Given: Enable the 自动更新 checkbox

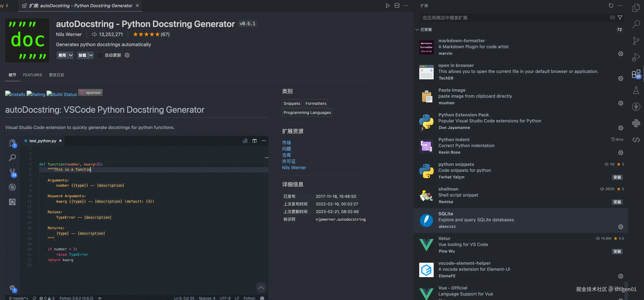Looking at the screenshot, I should pyautogui.click(x=100, y=55).
